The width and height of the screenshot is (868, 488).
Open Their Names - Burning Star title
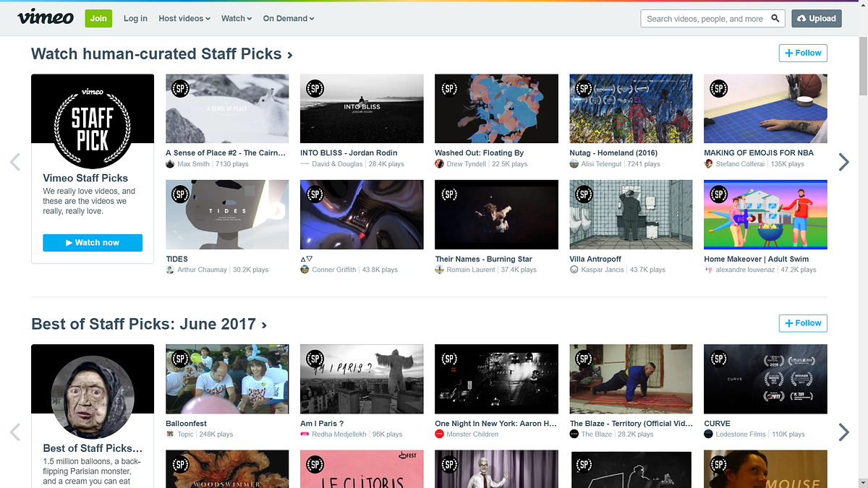click(484, 259)
